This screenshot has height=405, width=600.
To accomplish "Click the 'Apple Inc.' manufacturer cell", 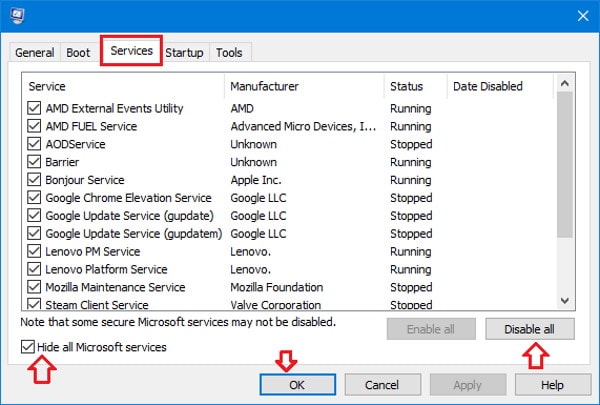I will 256,180.
